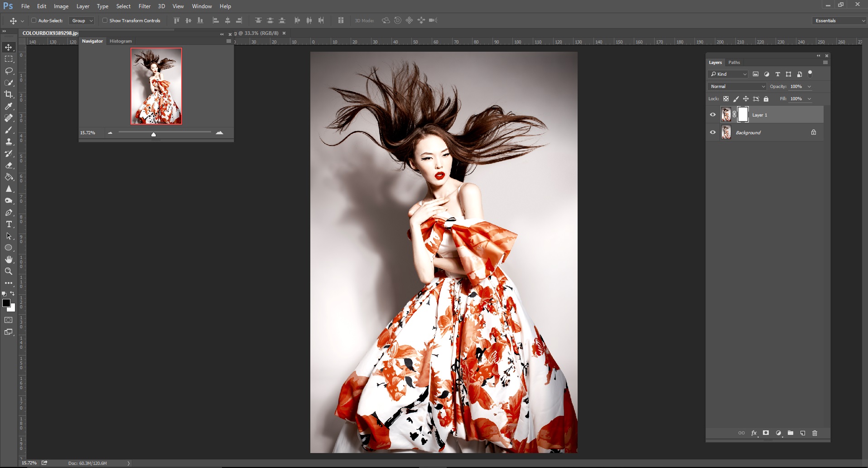Select the Zoom tool

8,271
